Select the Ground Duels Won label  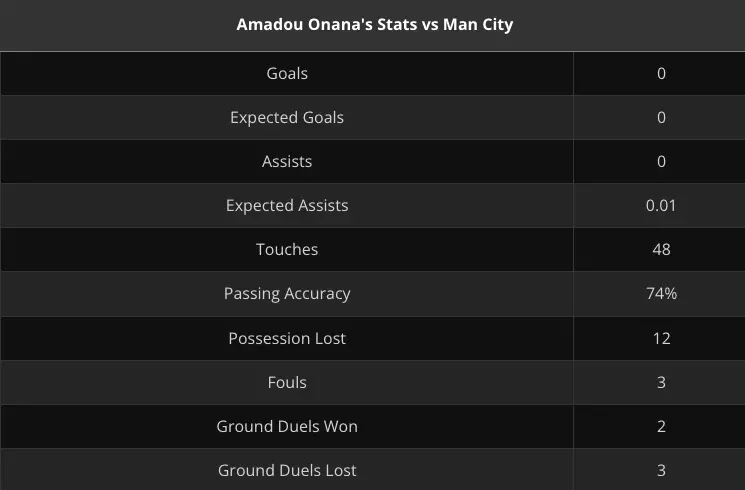287,426
